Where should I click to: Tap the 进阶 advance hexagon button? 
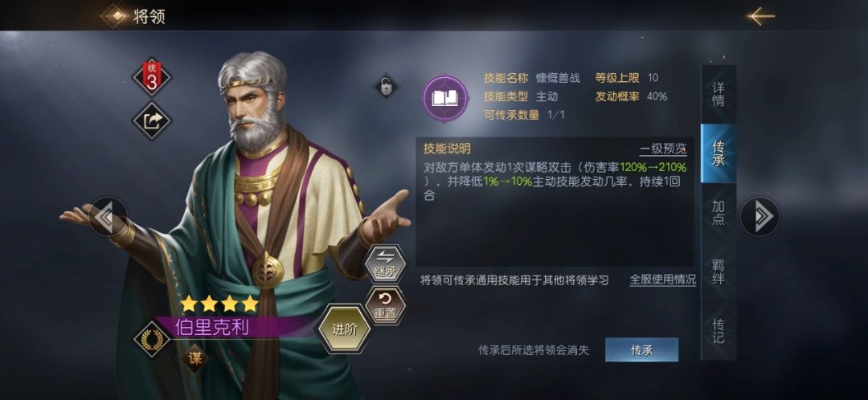pyautogui.click(x=344, y=329)
